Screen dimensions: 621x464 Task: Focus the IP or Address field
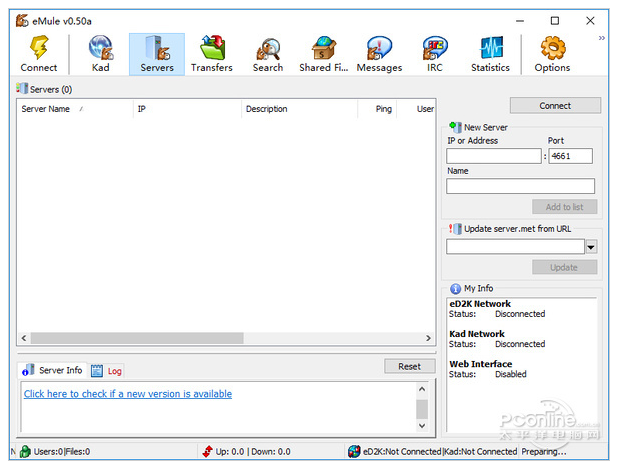tap(493, 156)
